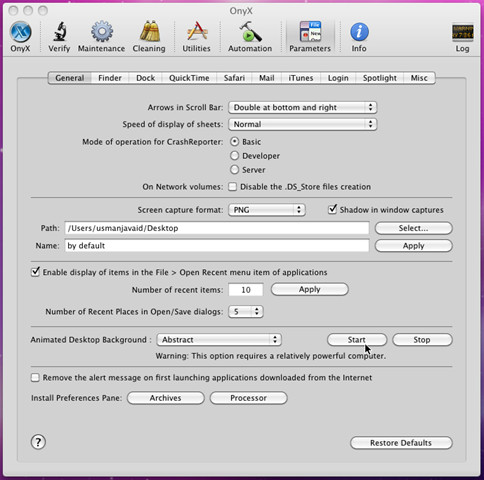Click Start for animated desktop background

click(357, 340)
